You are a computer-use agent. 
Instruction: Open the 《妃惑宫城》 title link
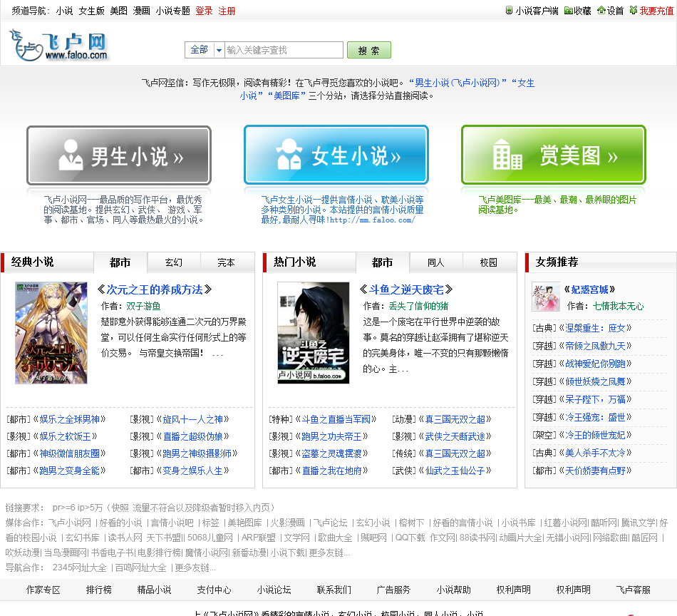589,289
